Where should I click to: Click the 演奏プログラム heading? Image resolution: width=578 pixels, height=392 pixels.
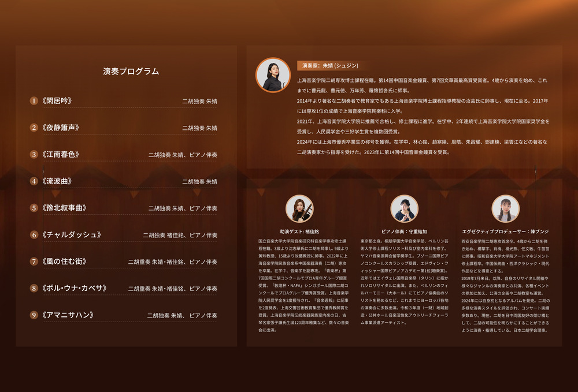(x=131, y=72)
